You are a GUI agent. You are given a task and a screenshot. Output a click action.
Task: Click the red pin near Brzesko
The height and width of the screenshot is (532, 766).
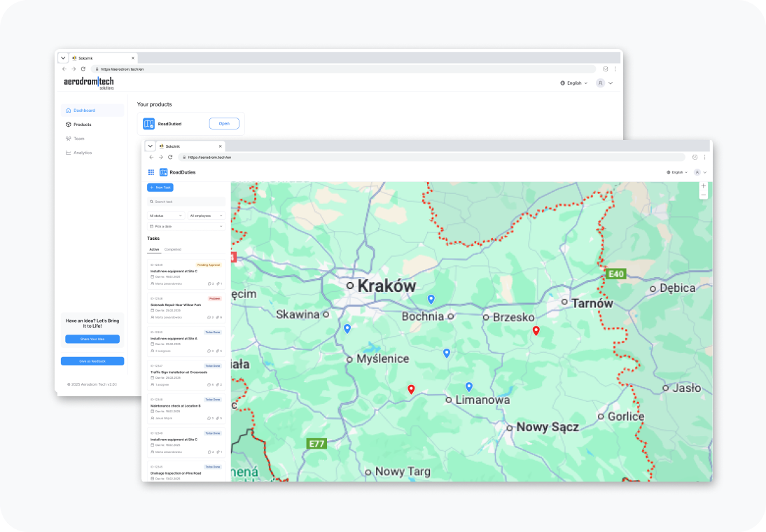[x=536, y=330]
